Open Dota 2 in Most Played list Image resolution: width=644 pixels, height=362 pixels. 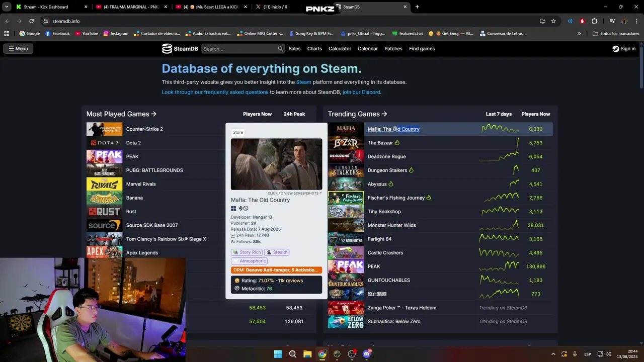pos(133,143)
